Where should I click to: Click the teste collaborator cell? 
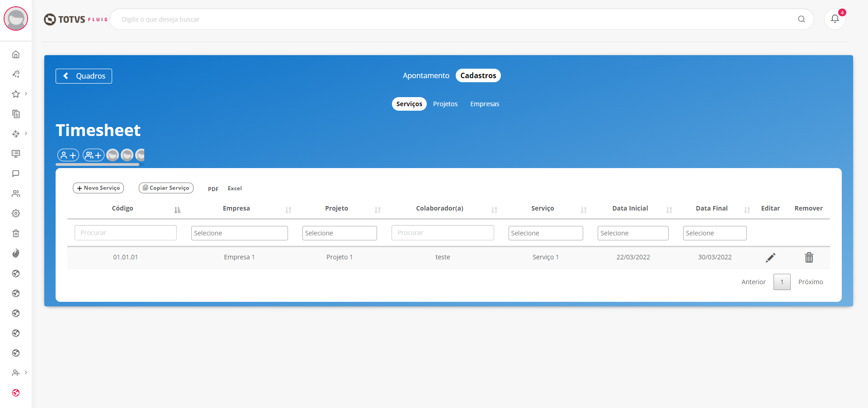443,257
